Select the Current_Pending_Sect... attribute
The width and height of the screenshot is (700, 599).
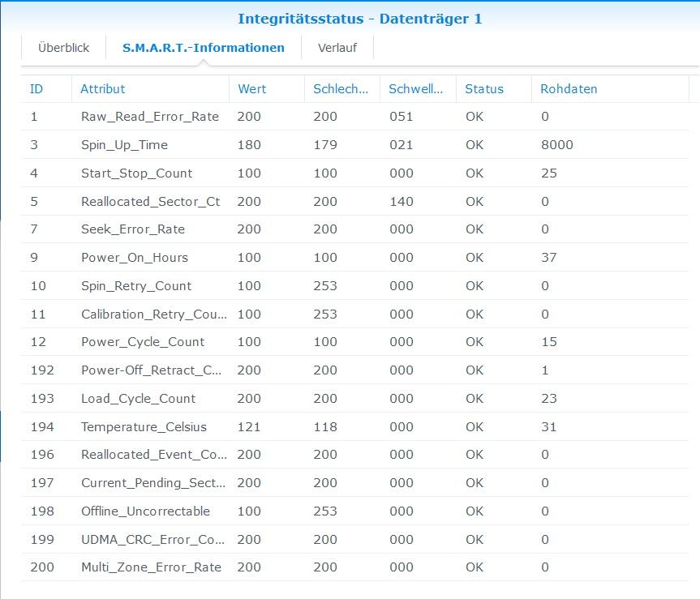(x=153, y=483)
